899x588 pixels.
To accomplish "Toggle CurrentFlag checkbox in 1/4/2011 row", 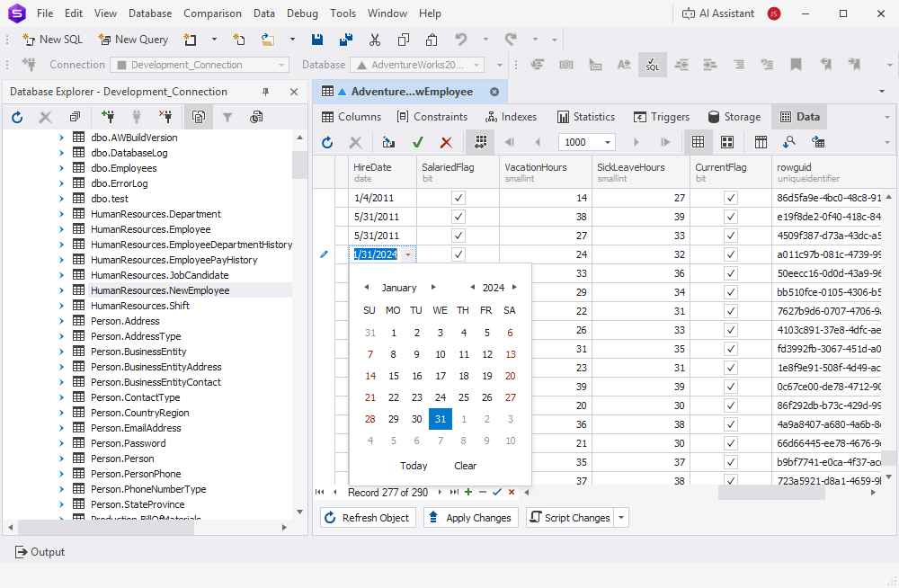I will [730, 198].
